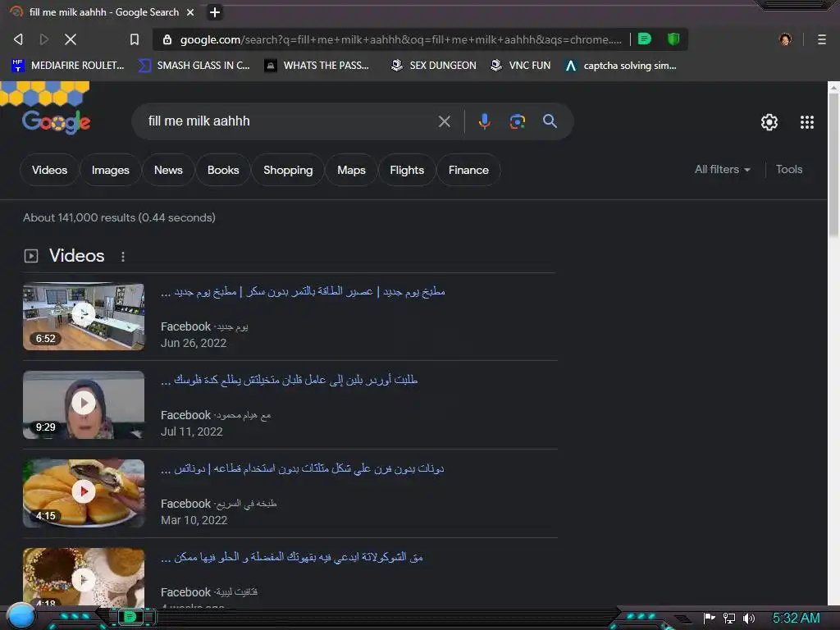The image size is (840, 630).
Task: Start voice search with the microphone
Action: pyautogui.click(x=484, y=121)
